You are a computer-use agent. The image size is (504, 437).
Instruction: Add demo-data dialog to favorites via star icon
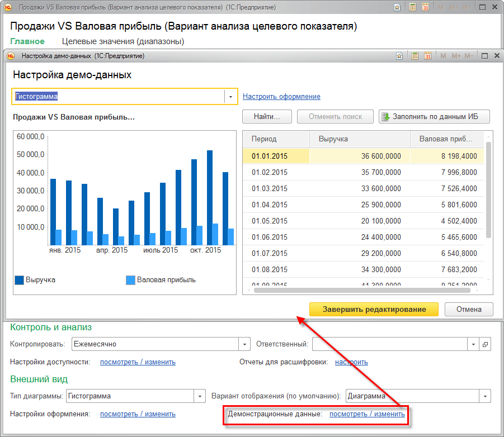(399, 56)
